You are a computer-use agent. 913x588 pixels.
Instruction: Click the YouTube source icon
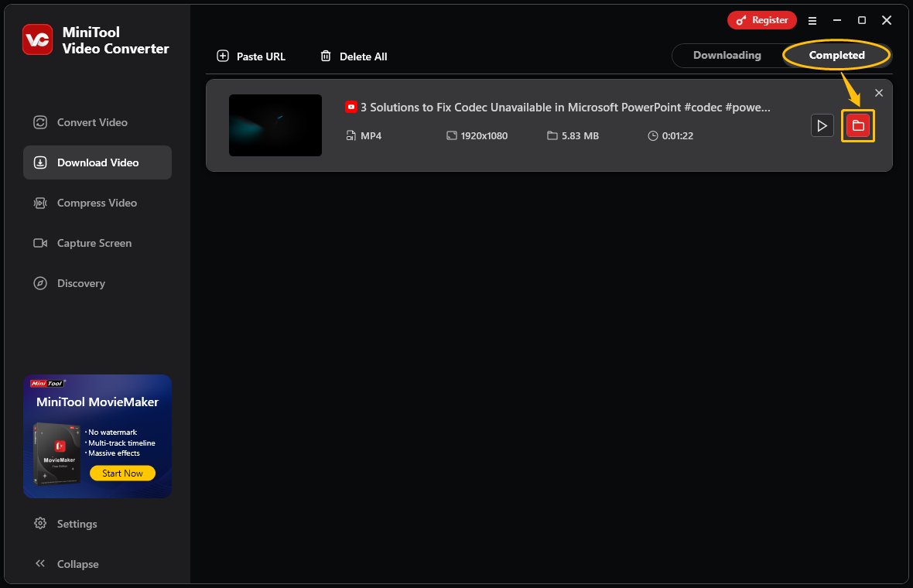click(351, 107)
